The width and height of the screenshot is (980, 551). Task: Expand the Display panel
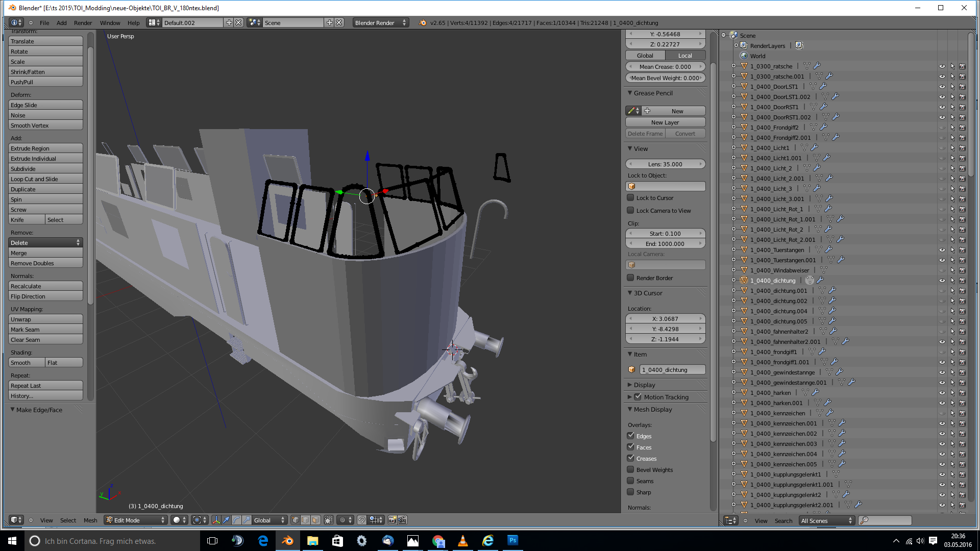click(x=644, y=385)
